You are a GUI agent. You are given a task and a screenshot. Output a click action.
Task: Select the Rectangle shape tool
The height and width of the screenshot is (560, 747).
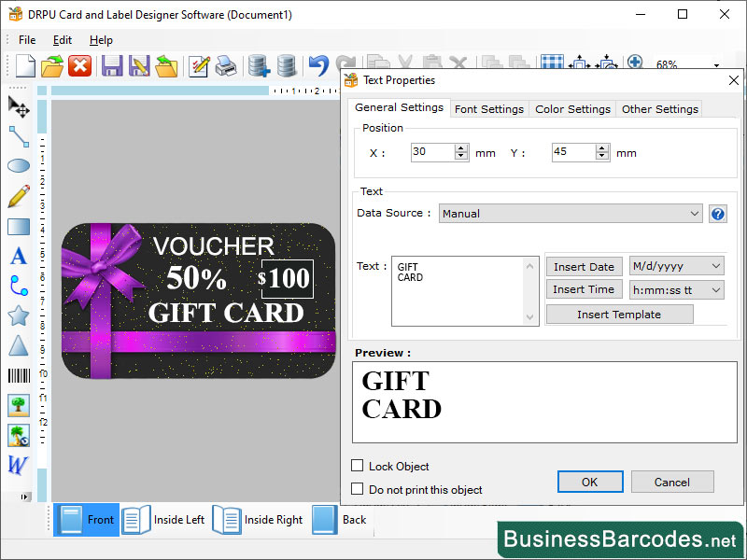click(20, 226)
